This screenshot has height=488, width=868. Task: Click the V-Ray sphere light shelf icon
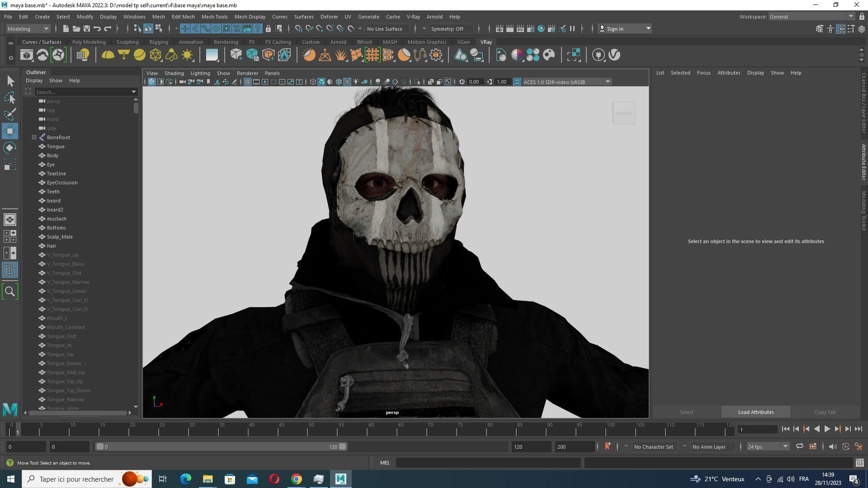140,55
